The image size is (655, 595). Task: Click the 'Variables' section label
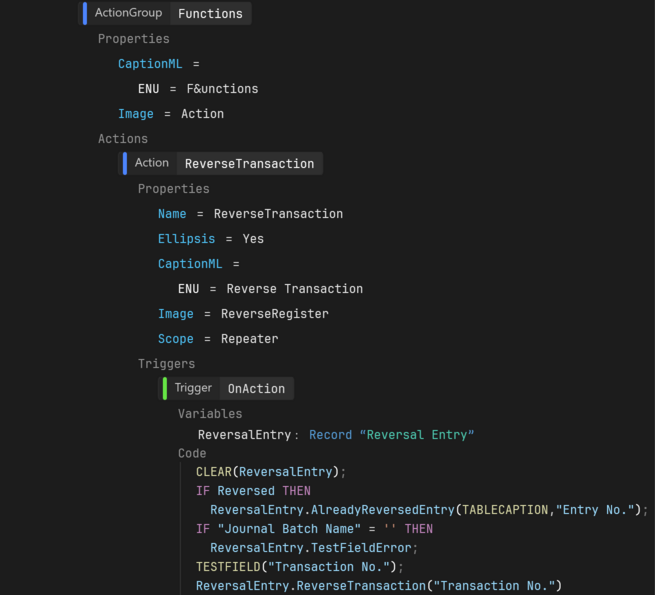(210, 414)
